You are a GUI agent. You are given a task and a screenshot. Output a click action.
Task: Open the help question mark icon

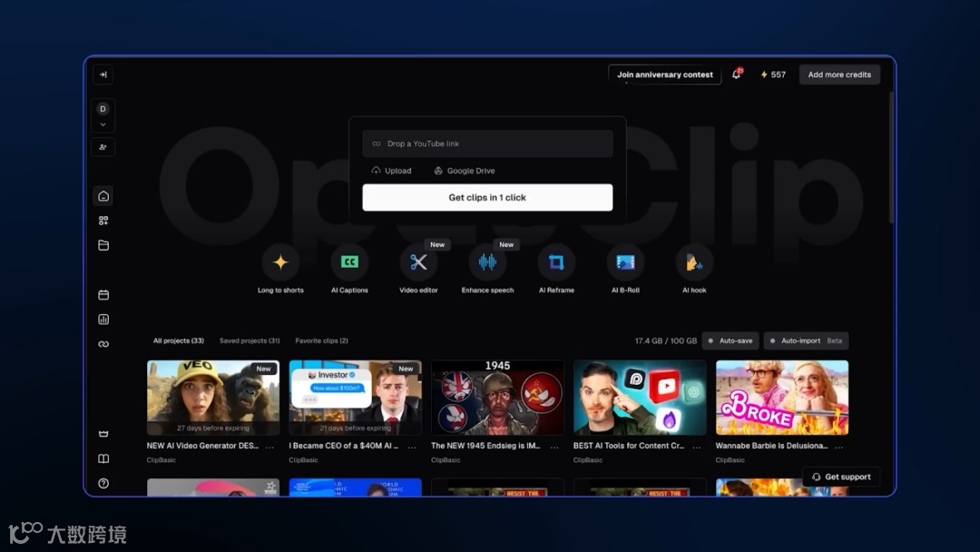pos(103,483)
